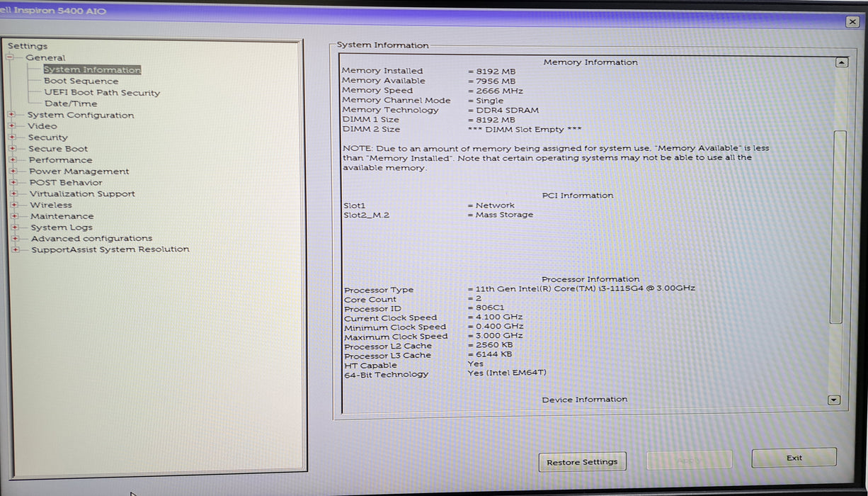Click the System Information scrollbar thumb
Image resolution: width=868 pixels, height=496 pixels.
click(838, 227)
